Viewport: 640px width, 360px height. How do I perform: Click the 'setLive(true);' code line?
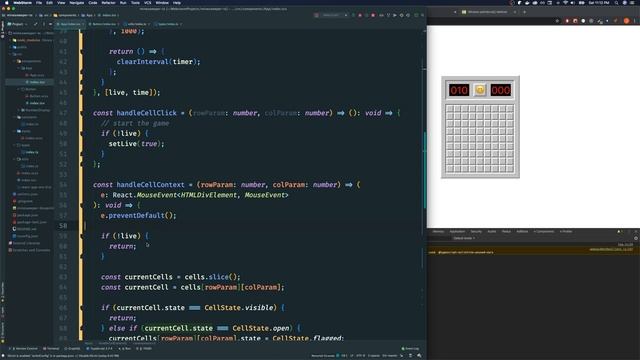[136, 144]
